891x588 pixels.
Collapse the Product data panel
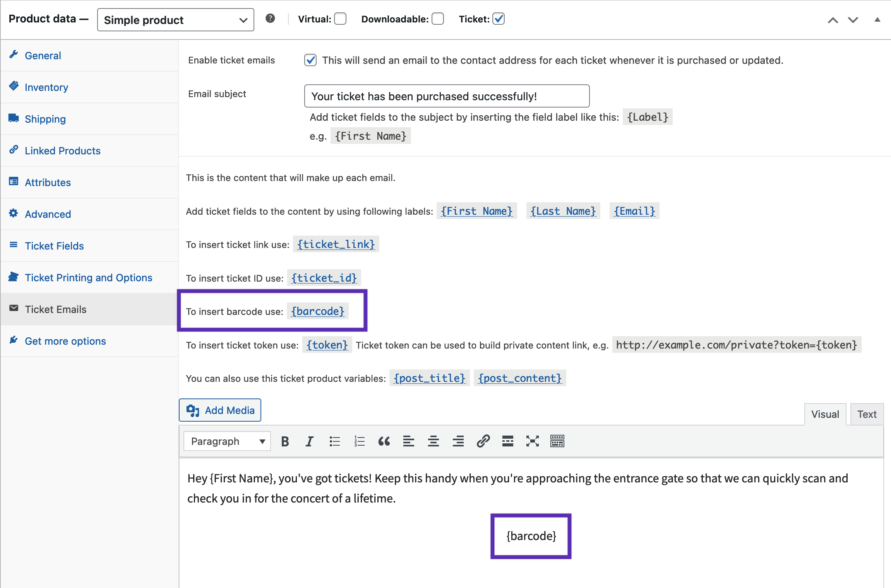click(x=877, y=20)
